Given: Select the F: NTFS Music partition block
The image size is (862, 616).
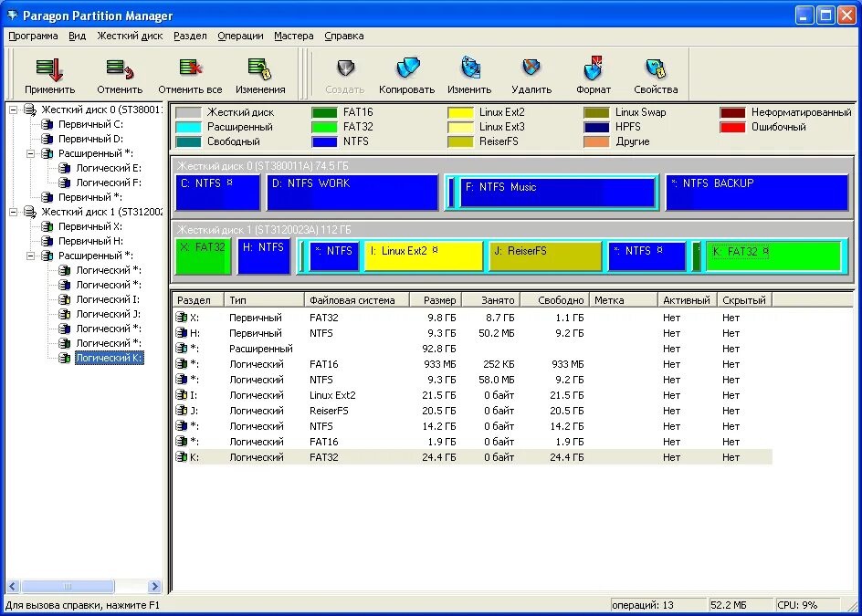Looking at the screenshot, I should tap(557, 193).
